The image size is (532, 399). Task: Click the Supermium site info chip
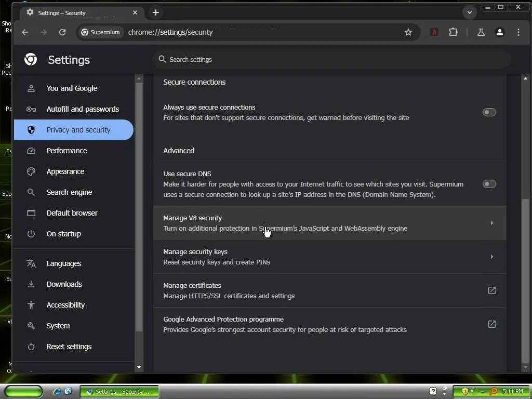pyautogui.click(x=100, y=32)
